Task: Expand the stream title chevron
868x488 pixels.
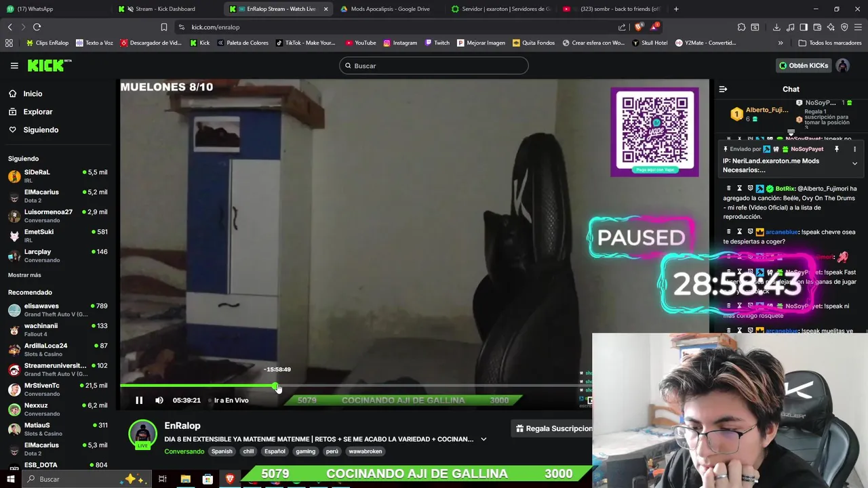Action: [x=484, y=439]
